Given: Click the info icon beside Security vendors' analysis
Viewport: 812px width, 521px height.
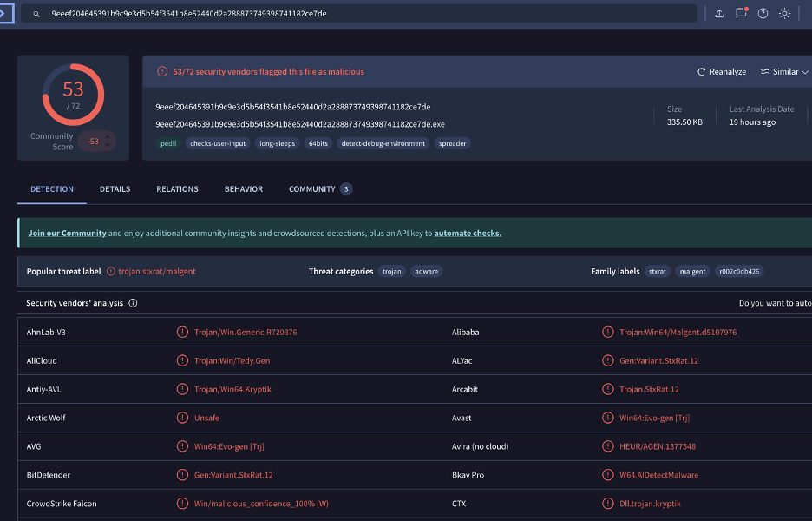Looking at the screenshot, I should [133, 303].
